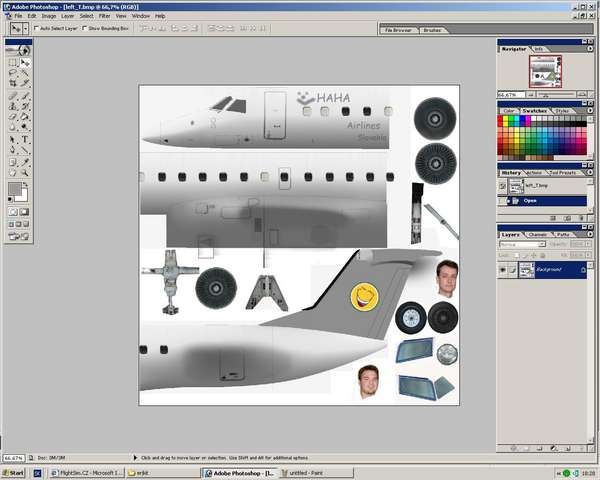Hide the Background layer with eye icon
Image resolution: width=600 pixels, height=480 pixels.
[x=503, y=270]
